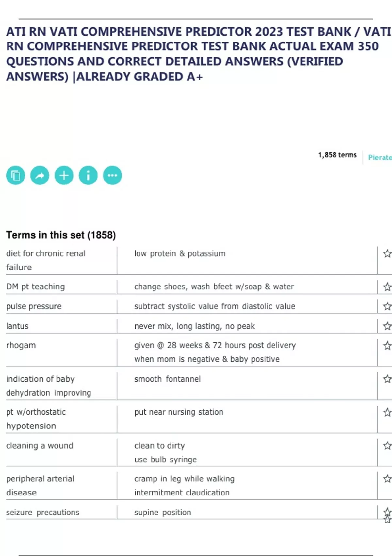Toggle star on the lantus term
Image resolution: width=392 pixels, height=556 pixels.
[387, 326]
